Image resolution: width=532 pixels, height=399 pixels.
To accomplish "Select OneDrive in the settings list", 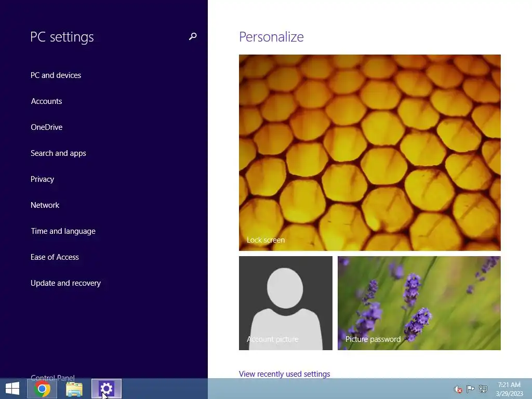I will pyautogui.click(x=46, y=127).
